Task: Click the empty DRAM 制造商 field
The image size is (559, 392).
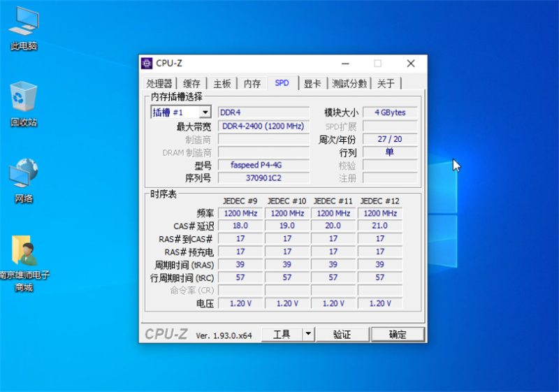Action: 264,152
